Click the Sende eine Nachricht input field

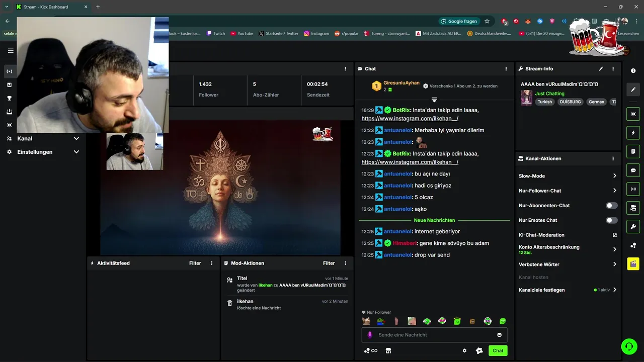click(434, 335)
